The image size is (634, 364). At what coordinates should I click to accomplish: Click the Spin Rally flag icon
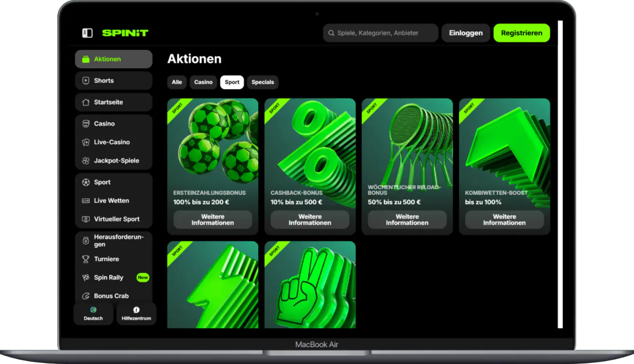(86, 277)
